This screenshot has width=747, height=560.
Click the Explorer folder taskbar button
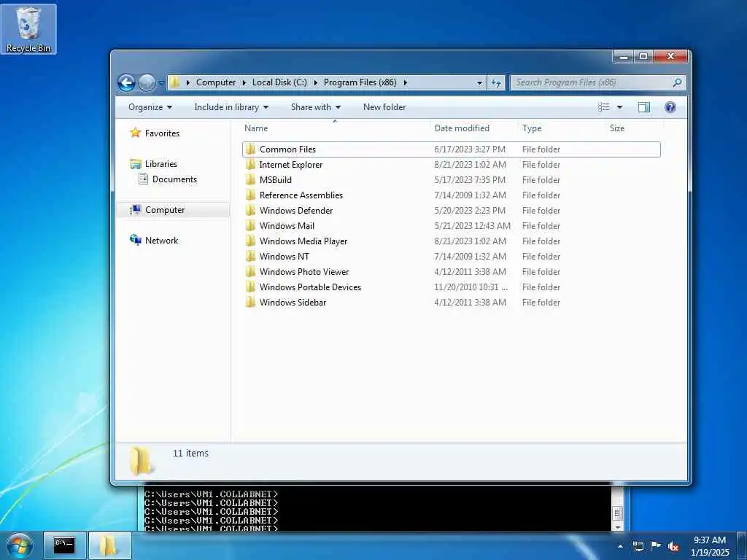coord(110,545)
